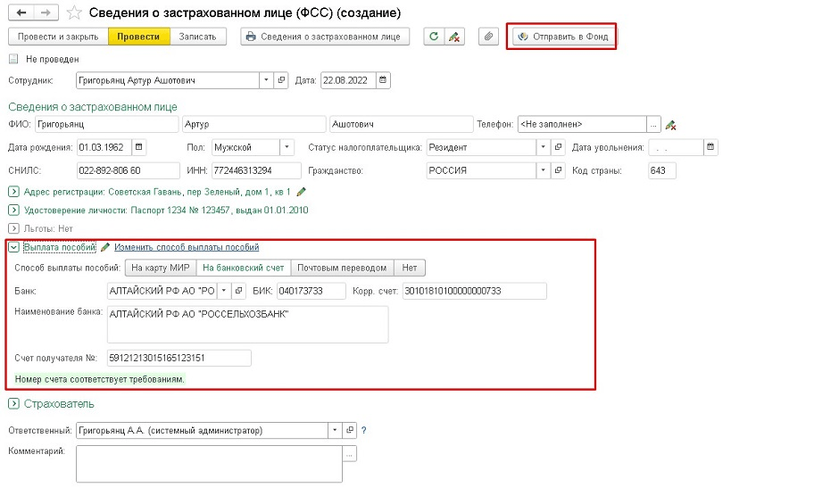Open calendar picker for document date
This screenshot has width=839, height=504.
pos(383,80)
